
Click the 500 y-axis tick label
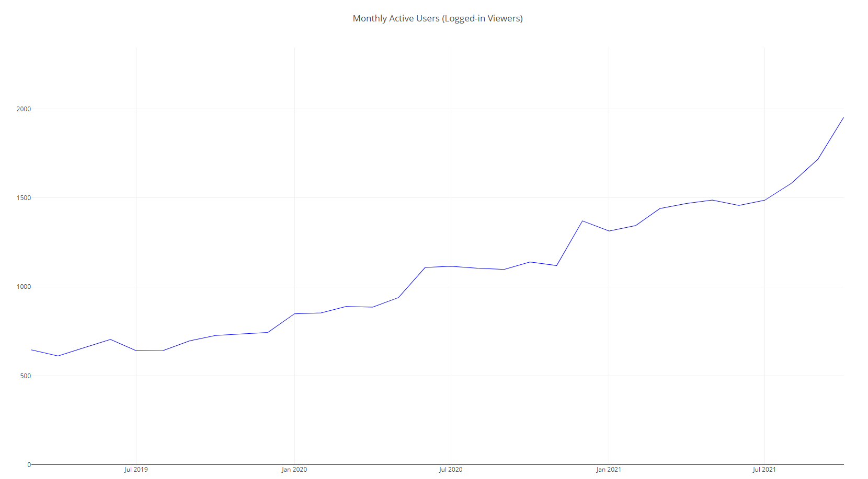pos(26,376)
